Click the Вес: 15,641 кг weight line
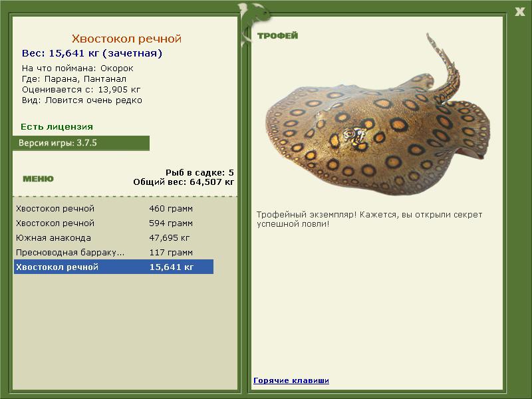532x399 pixels. (x=92, y=53)
